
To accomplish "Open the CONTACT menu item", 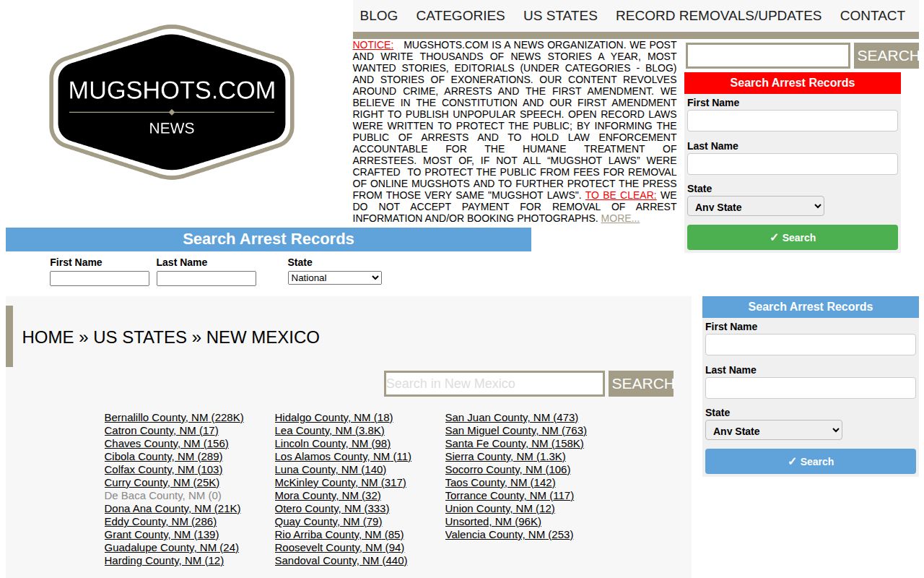I will point(872,15).
